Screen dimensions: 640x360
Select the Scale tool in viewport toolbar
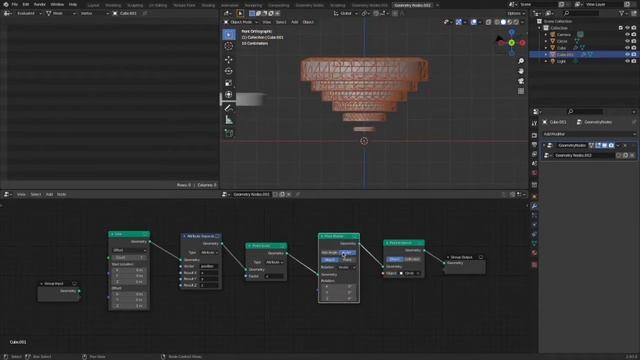coord(229,83)
